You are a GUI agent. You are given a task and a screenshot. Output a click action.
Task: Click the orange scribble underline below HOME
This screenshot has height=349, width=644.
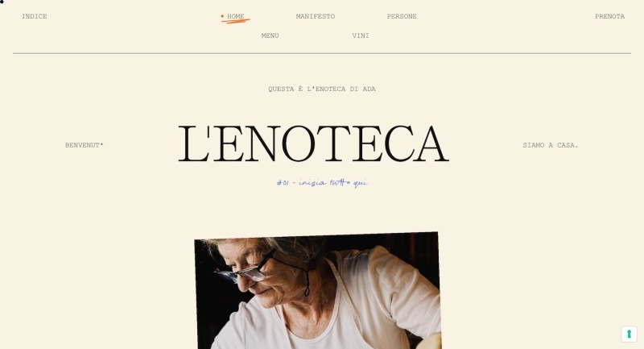(235, 21)
